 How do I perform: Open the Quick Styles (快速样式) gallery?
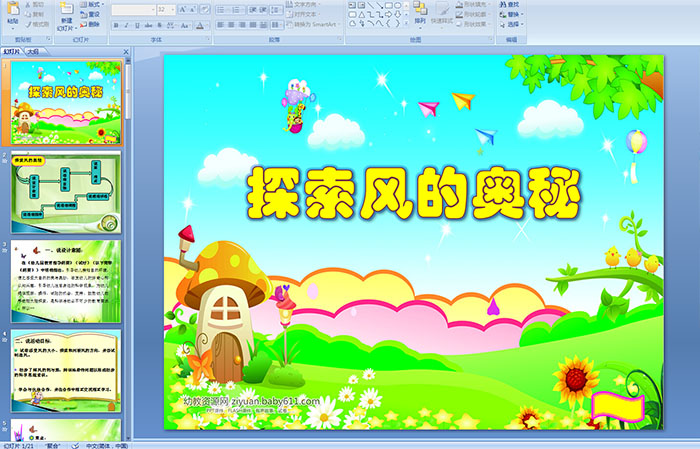(442, 15)
